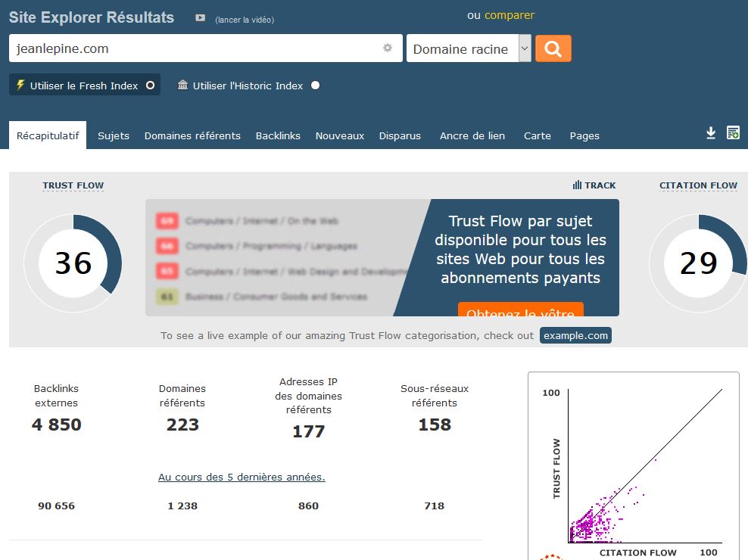Open the Domaines référents tab
This screenshot has width=748, height=560.
pos(192,136)
